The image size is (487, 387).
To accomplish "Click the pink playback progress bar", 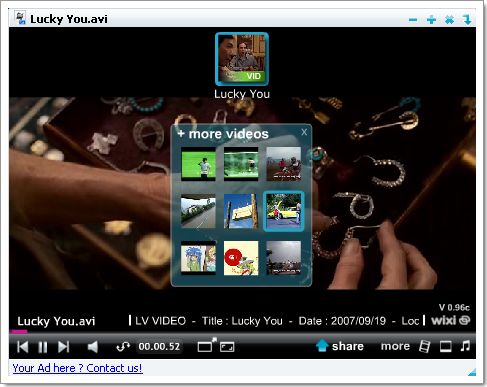I will 19,331.
